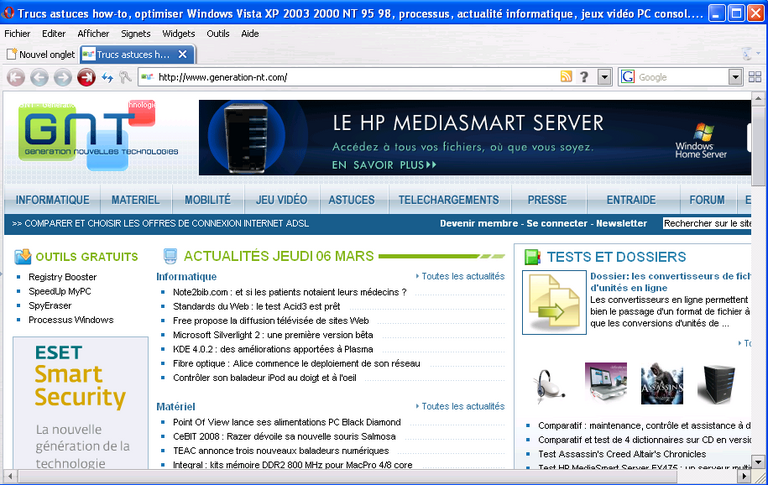
Task: Open the MATERIEL navigation tab
Action: click(136, 200)
